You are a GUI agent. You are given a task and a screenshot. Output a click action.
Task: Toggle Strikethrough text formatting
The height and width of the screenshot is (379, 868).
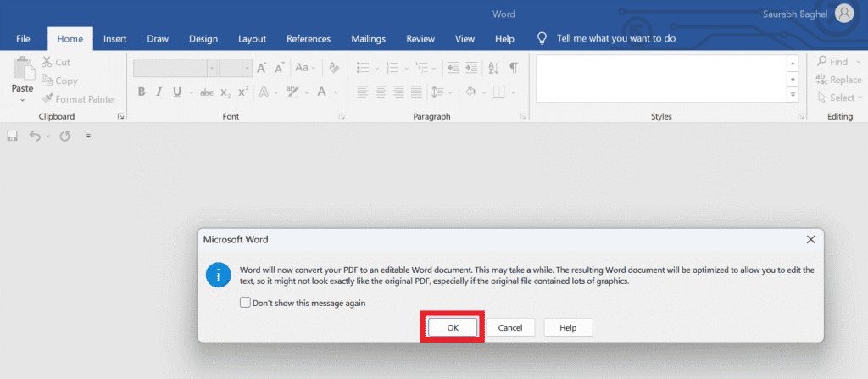pyautogui.click(x=207, y=92)
